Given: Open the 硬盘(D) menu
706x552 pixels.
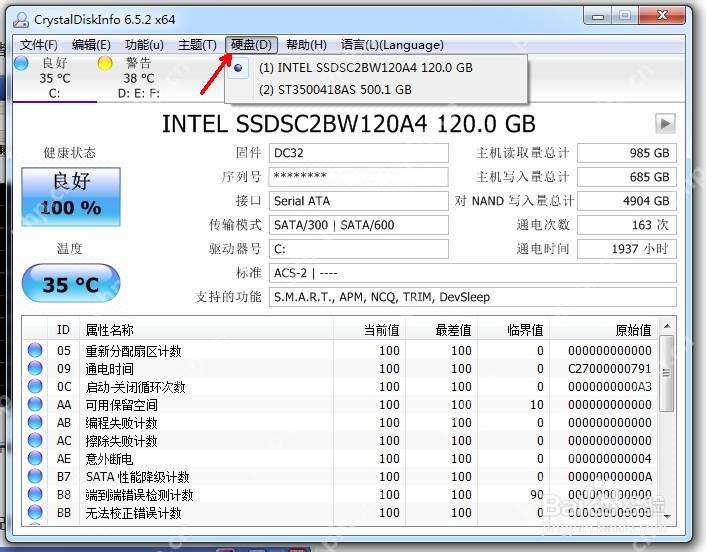Looking at the screenshot, I should coord(251,45).
